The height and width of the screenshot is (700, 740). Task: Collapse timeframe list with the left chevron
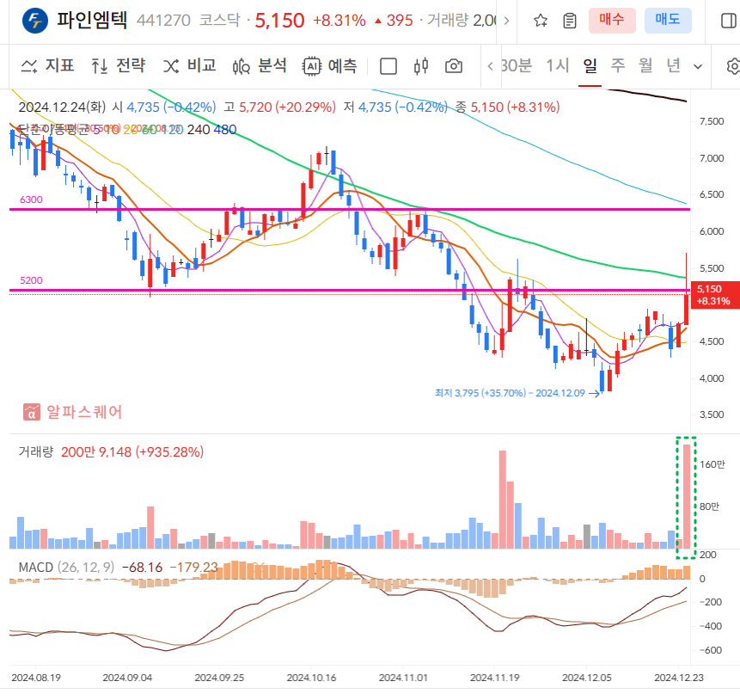490,66
